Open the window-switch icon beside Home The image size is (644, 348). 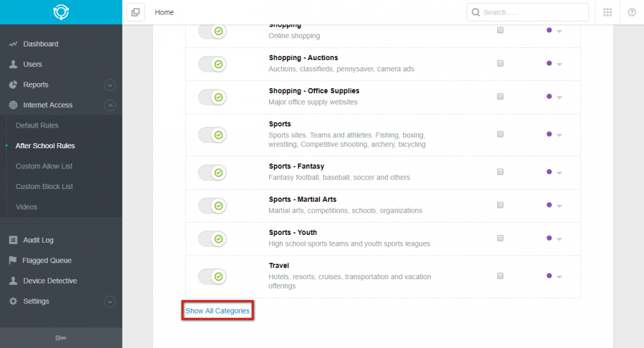click(x=135, y=12)
